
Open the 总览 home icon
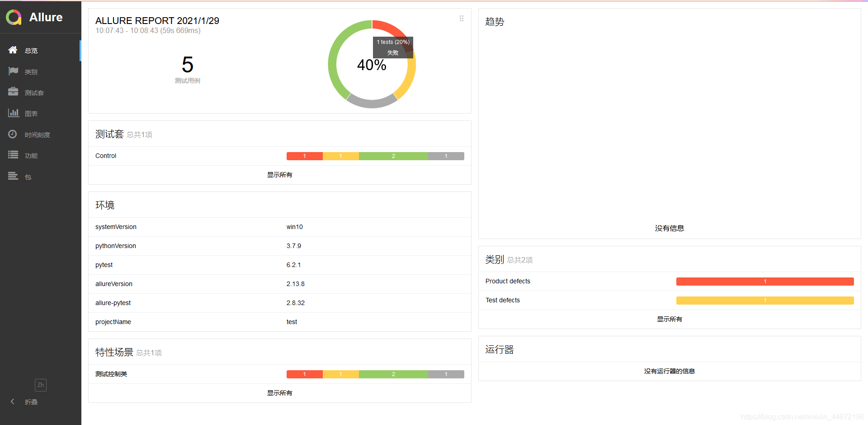point(13,50)
